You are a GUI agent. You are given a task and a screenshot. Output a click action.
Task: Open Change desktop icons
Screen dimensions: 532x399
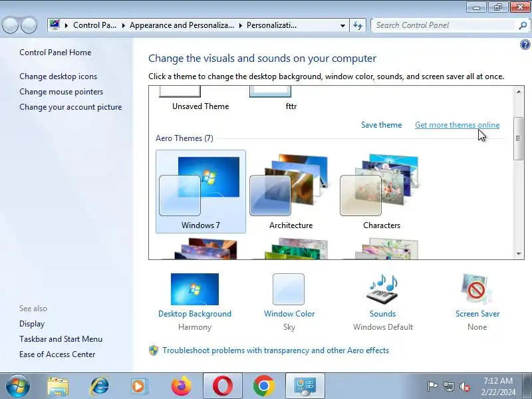58,76
